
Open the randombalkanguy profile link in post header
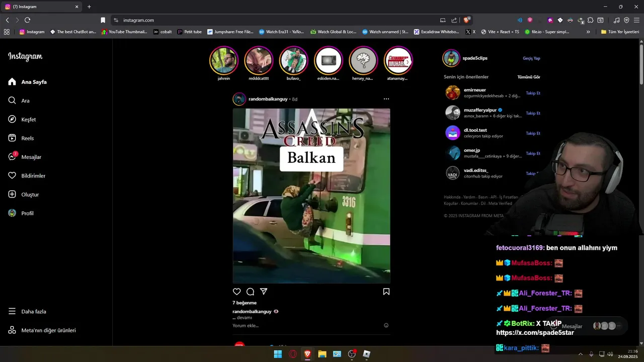(268, 99)
